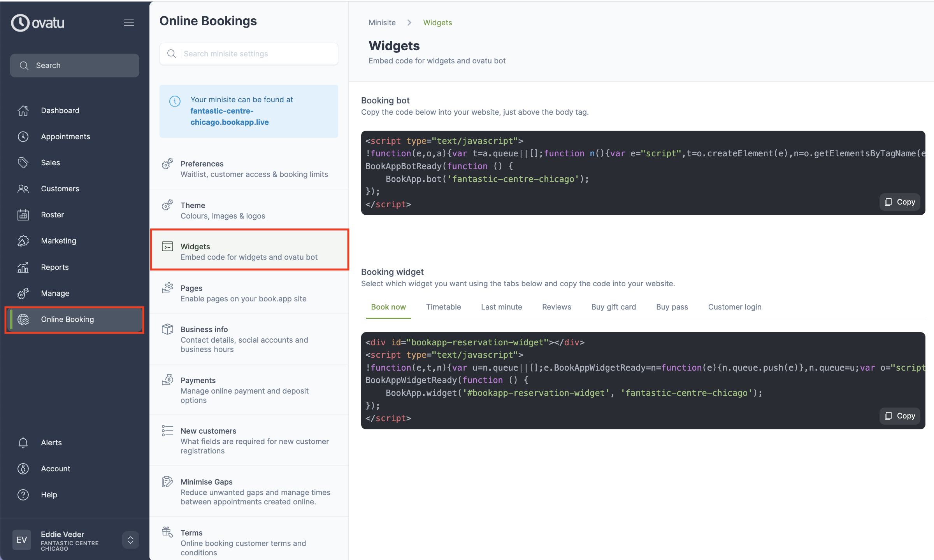The width and height of the screenshot is (934, 560).
Task: Expand the account switcher next to Eddie Veder
Action: [130, 540]
